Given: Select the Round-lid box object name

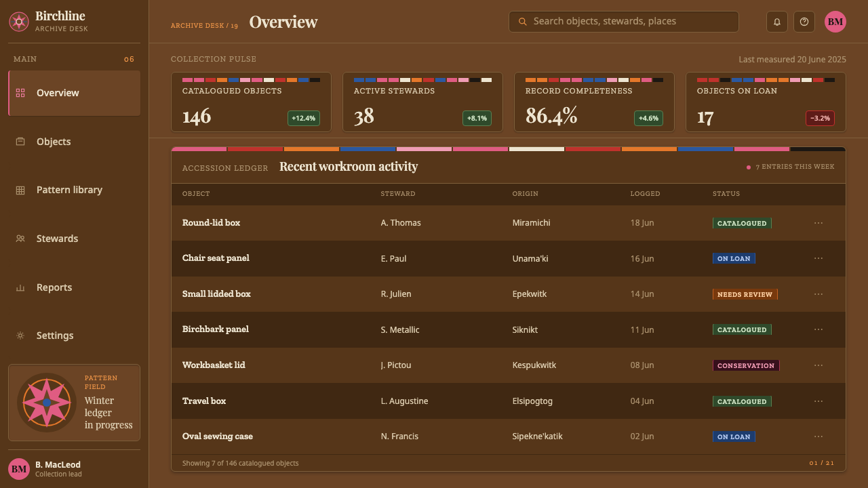Looking at the screenshot, I should click(212, 223).
